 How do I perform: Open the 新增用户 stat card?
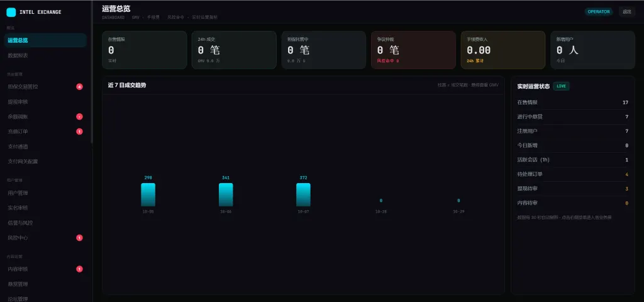tap(592, 50)
